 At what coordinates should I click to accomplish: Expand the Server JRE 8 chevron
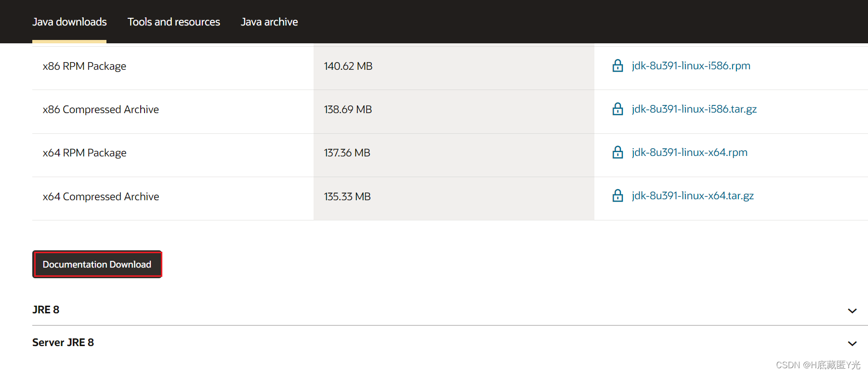coord(852,344)
